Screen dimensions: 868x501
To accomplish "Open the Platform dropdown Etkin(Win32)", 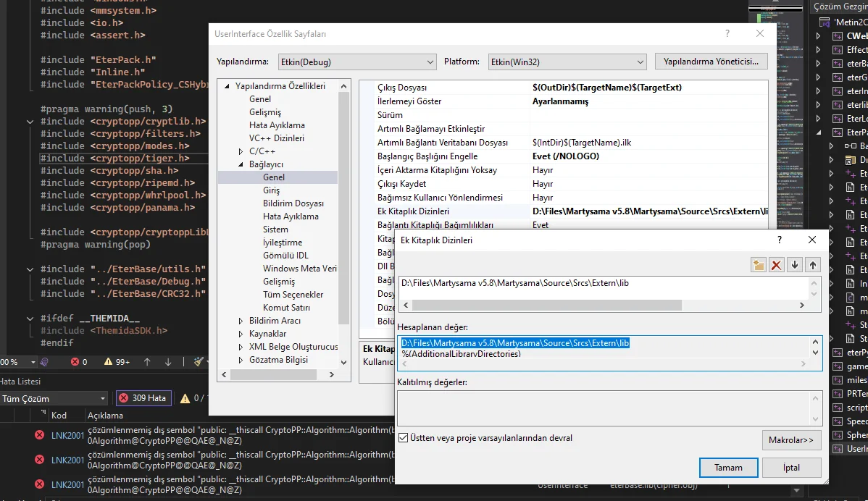I will 567,62.
